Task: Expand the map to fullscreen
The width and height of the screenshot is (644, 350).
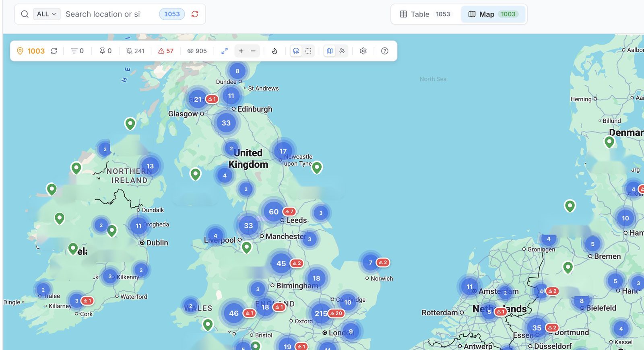Action: coord(225,51)
